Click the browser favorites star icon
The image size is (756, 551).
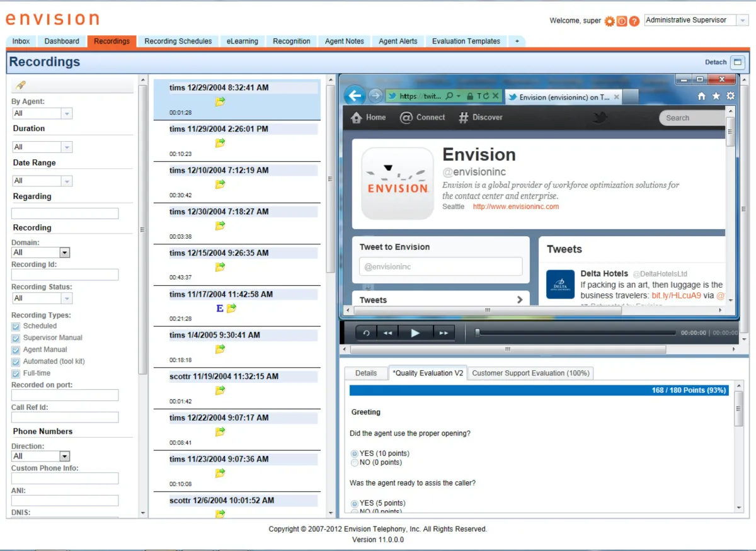tap(716, 96)
